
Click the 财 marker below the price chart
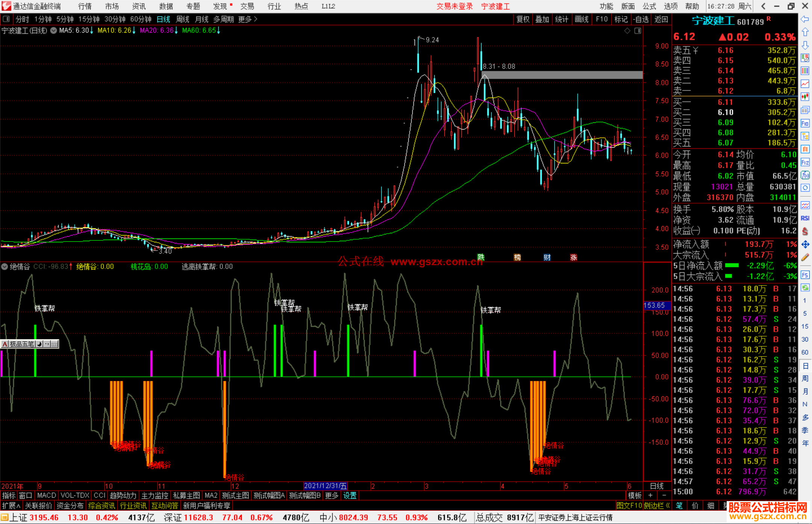[547, 257]
